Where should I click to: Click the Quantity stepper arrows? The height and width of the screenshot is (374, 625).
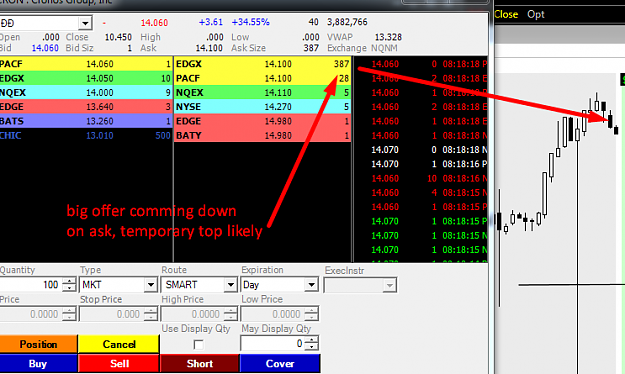[x=69, y=285]
